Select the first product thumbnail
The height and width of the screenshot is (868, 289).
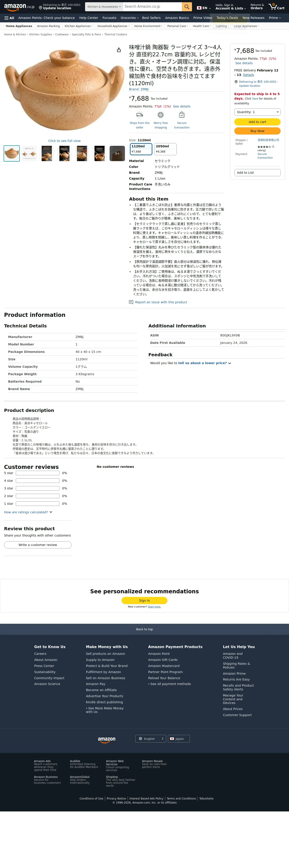pyautogui.click(x=12, y=153)
